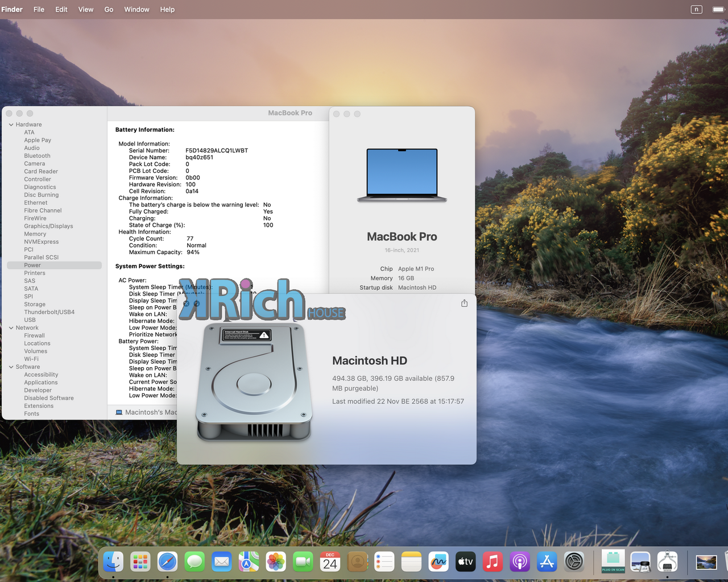Open Safari from the dock
The width and height of the screenshot is (728, 582).
(167, 562)
